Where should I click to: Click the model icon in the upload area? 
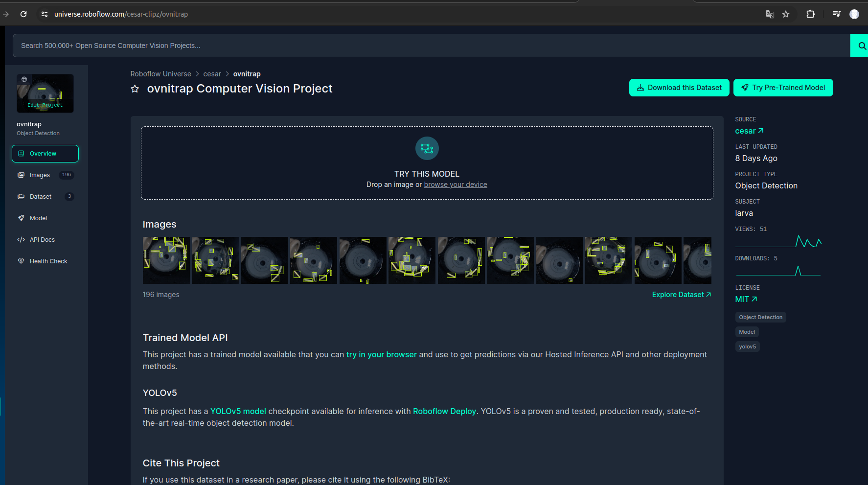click(427, 148)
